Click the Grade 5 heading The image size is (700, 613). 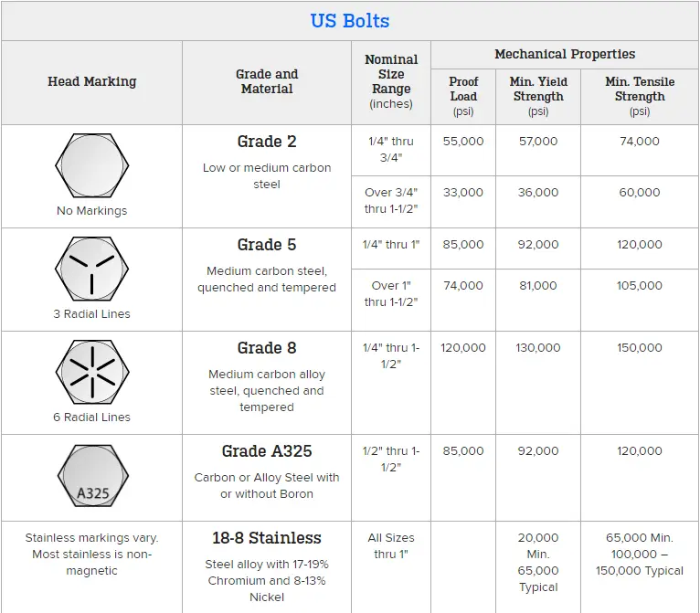click(x=267, y=245)
